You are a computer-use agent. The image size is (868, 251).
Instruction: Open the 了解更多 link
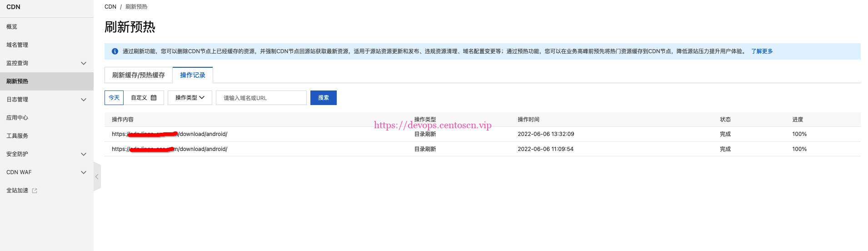(762, 51)
